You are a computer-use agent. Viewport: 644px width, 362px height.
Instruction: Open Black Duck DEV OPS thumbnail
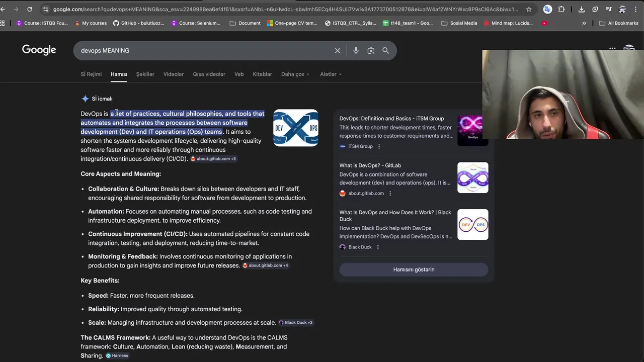point(472,224)
